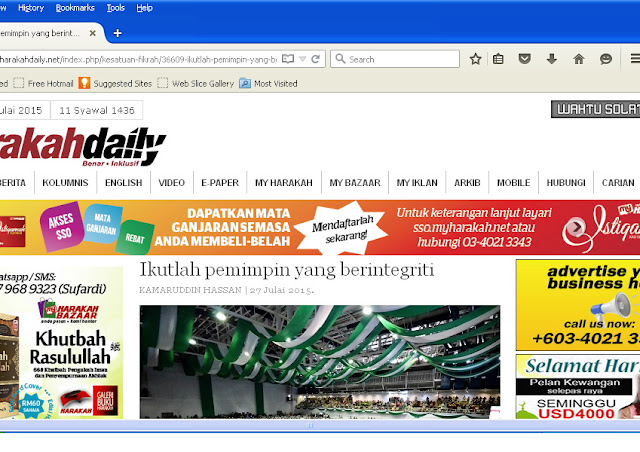This screenshot has width=640, height=452.
Task: Open the History menu
Action: (x=31, y=8)
